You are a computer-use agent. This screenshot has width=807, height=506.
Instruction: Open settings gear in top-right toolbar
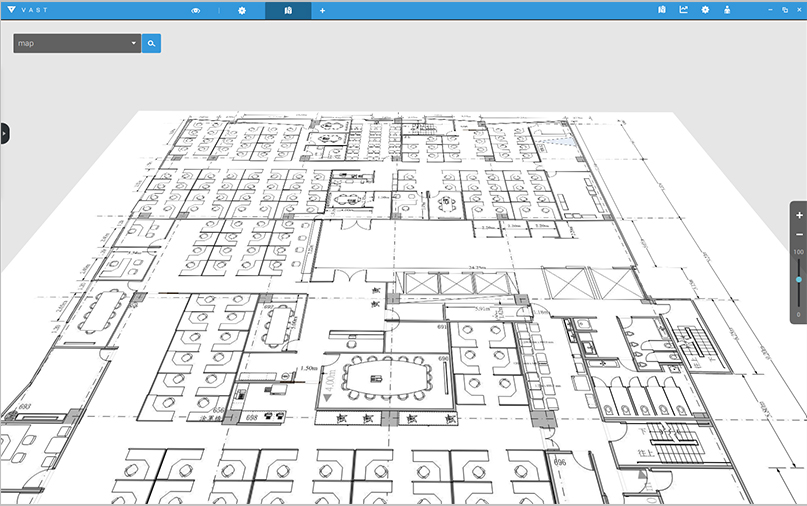[705, 10]
